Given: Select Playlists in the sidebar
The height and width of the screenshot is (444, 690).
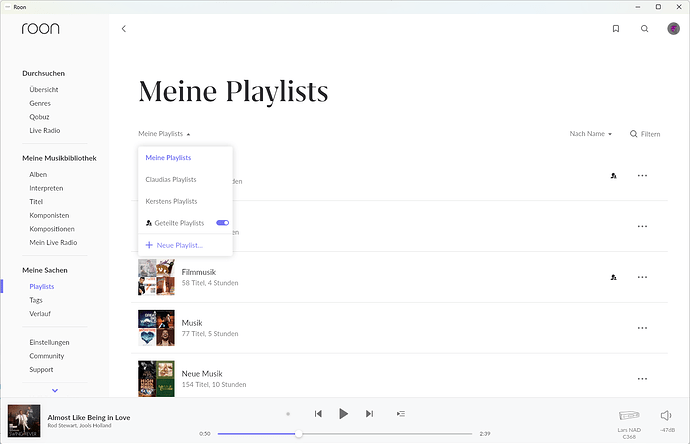Looking at the screenshot, I should (42, 286).
